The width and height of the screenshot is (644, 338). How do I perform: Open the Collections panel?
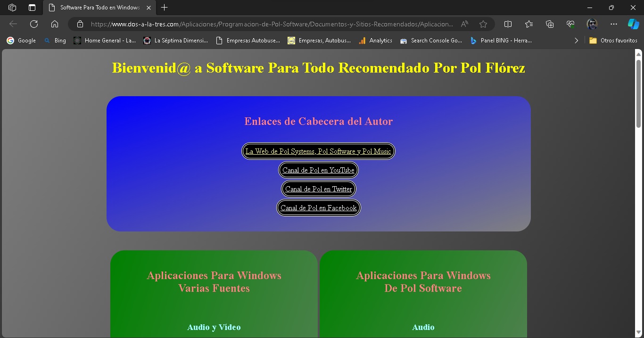pyautogui.click(x=550, y=24)
